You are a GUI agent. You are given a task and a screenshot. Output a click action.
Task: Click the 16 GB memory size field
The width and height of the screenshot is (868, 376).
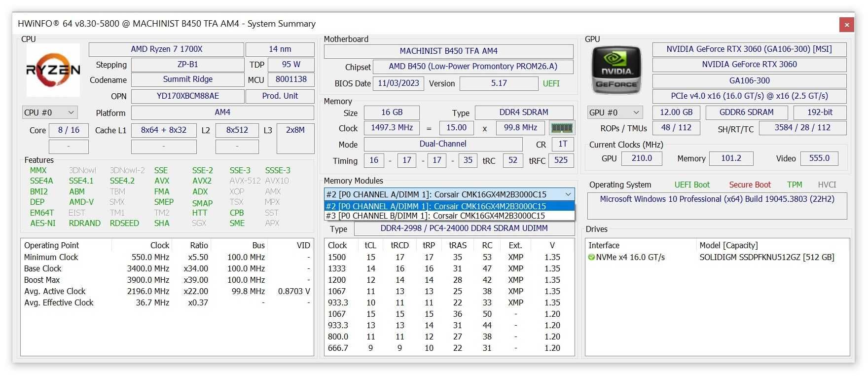point(392,113)
